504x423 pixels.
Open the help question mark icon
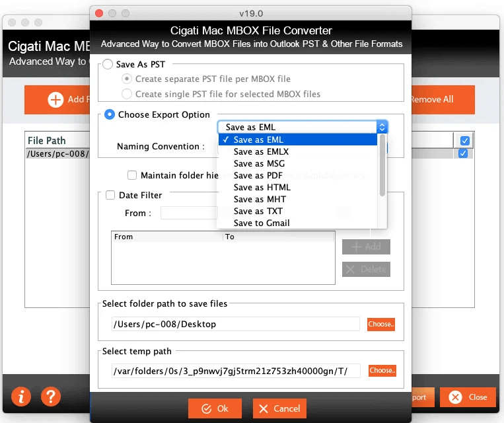click(51, 397)
